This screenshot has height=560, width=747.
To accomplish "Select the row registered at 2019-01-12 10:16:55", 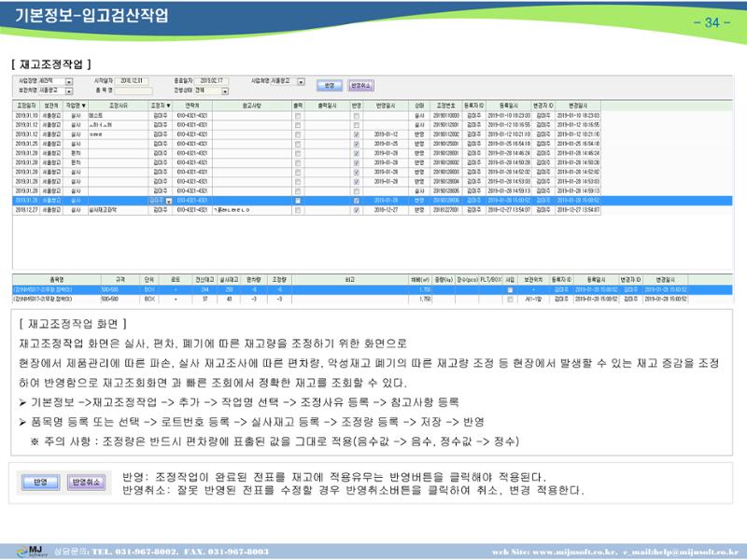I will 307,125.
